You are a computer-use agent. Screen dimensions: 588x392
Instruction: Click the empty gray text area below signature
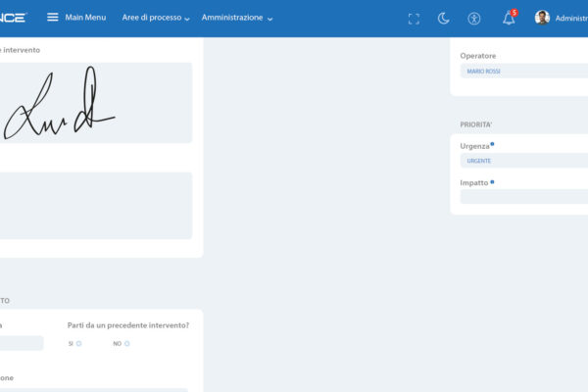[96, 206]
